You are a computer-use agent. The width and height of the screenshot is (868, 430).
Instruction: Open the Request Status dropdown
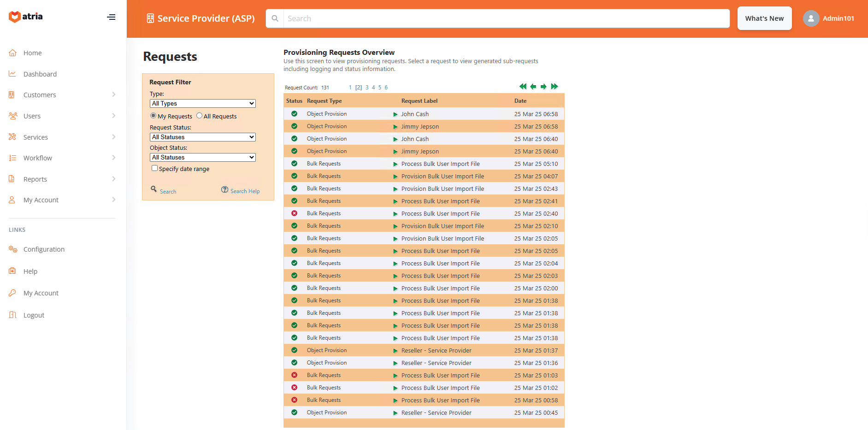click(x=203, y=137)
